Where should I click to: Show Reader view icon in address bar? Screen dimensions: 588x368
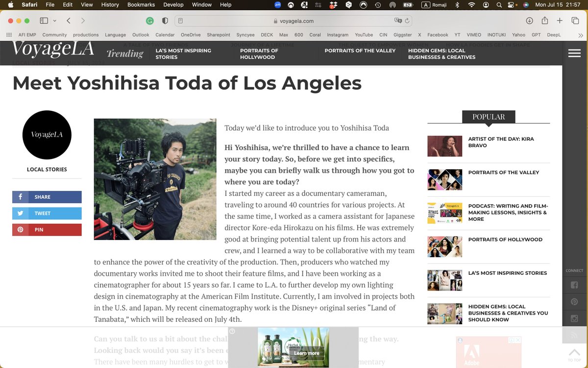(x=181, y=21)
